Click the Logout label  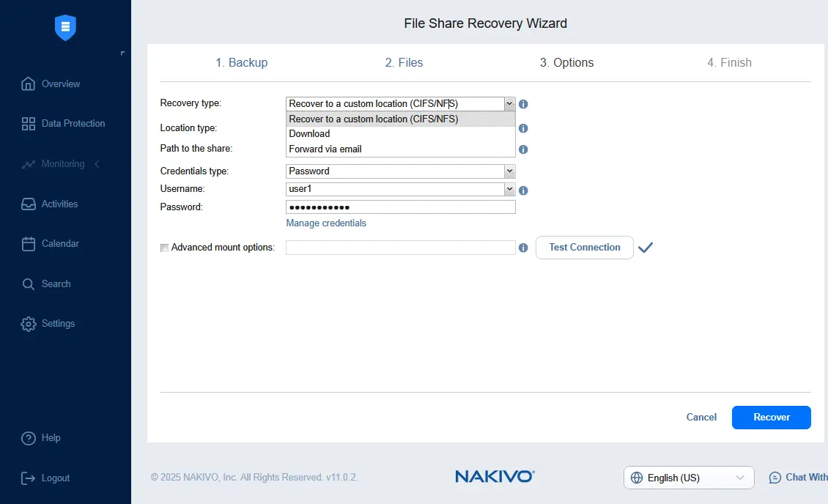56,478
